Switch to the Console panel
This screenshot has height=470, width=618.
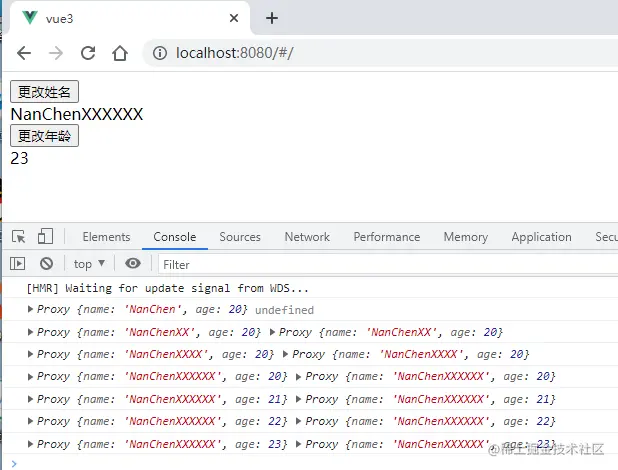(x=175, y=237)
